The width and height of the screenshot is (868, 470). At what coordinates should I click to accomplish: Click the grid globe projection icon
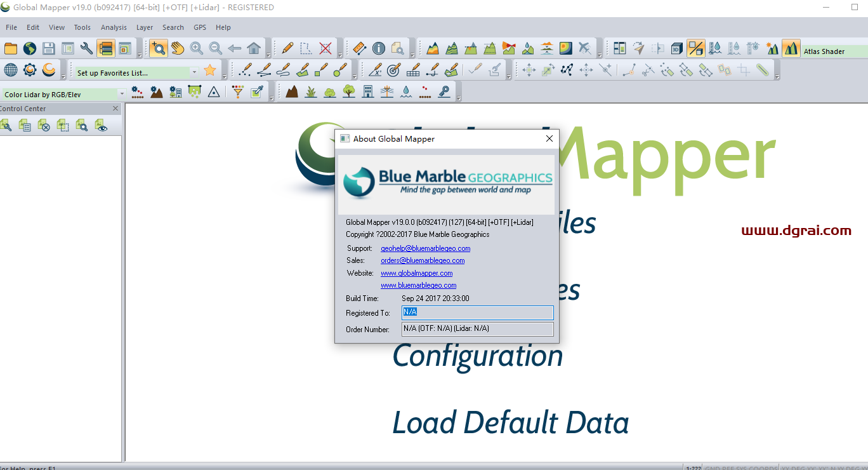pos(11,70)
